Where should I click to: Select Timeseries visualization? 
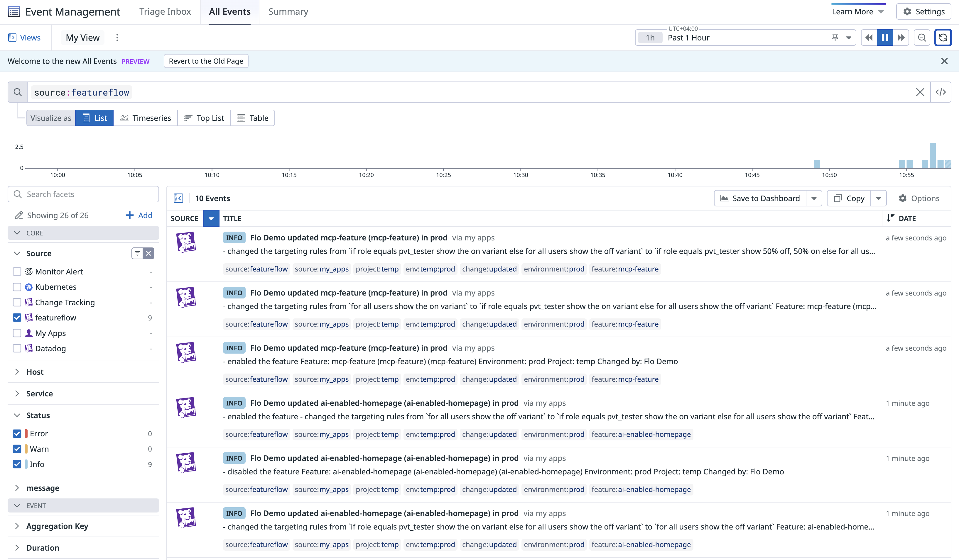pyautogui.click(x=145, y=118)
